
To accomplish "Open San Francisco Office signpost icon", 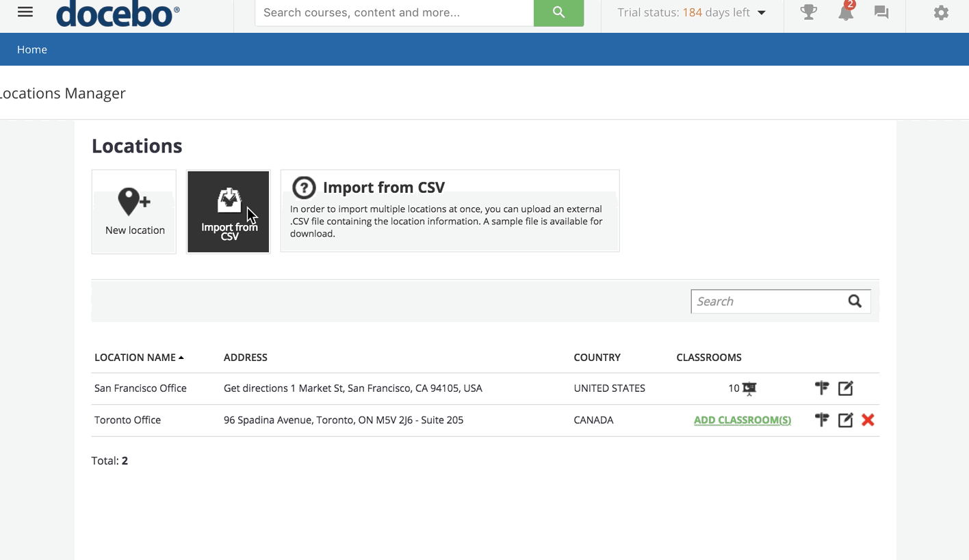I will (822, 388).
